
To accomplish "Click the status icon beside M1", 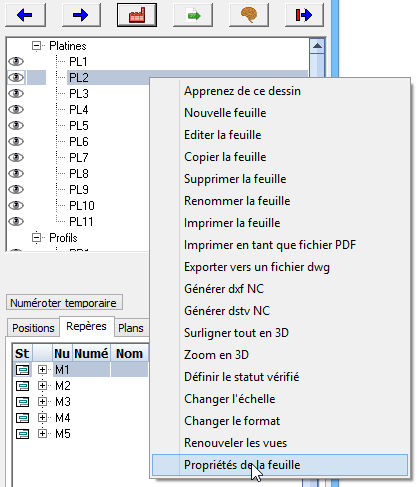I will tap(22, 370).
